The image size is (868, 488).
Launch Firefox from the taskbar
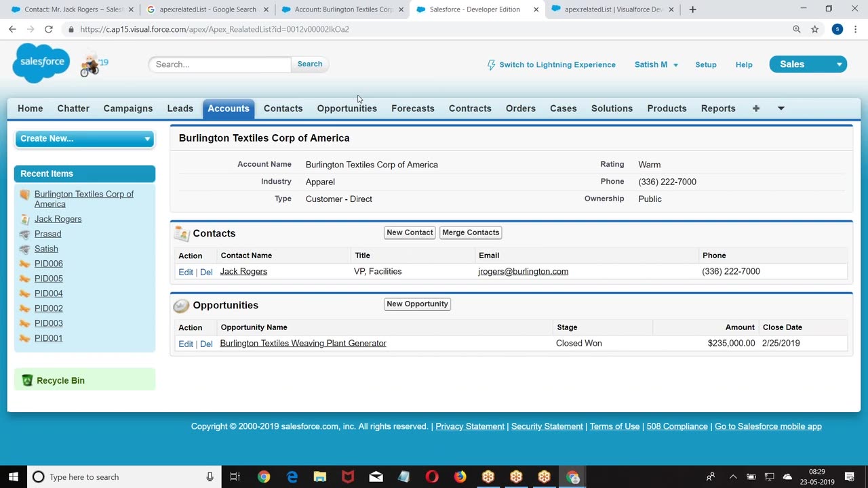click(460, 476)
